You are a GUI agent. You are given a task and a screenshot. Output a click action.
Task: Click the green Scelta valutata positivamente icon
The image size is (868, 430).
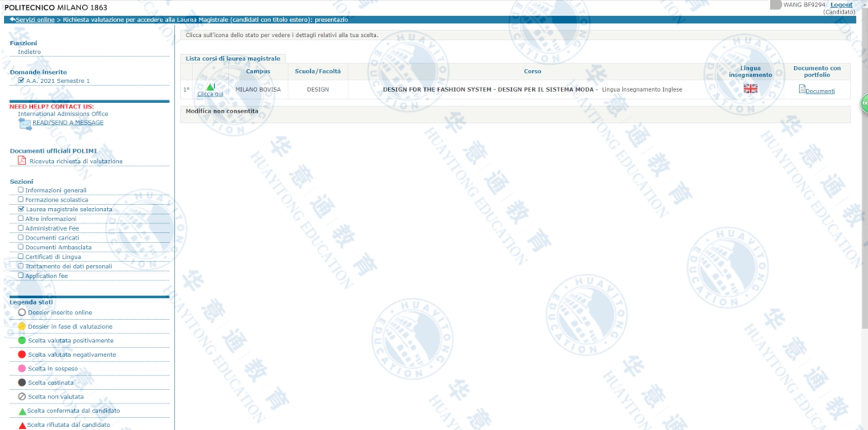[x=22, y=340]
